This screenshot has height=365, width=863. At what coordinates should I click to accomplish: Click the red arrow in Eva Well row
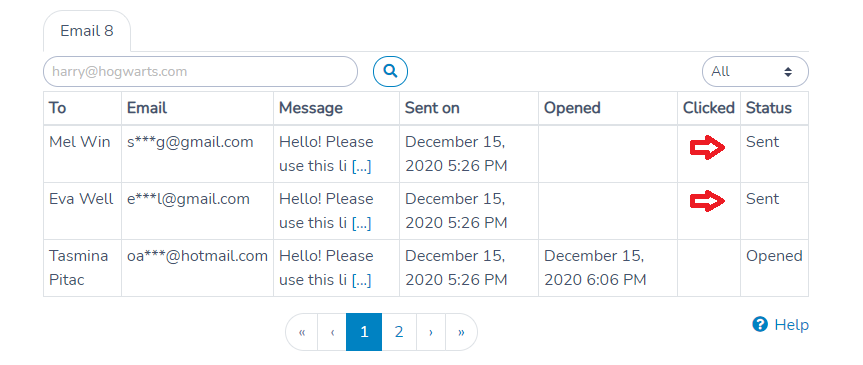[x=708, y=201]
